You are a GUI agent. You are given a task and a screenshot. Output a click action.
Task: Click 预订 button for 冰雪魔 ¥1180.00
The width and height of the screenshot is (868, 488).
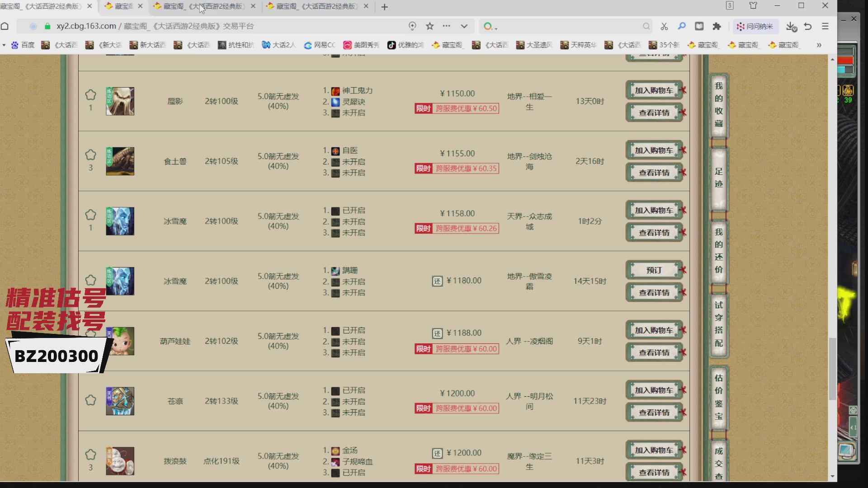(654, 270)
